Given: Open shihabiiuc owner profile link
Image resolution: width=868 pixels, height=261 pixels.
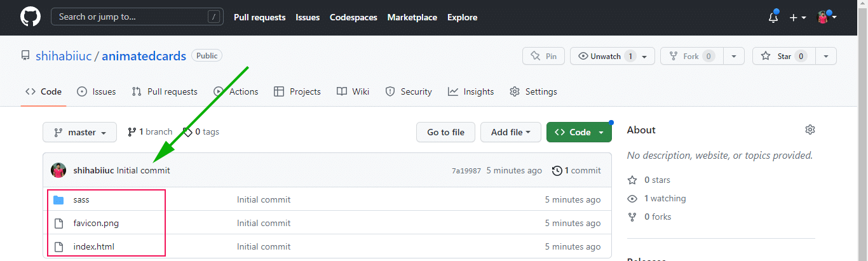Looking at the screenshot, I should [x=64, y=56].
